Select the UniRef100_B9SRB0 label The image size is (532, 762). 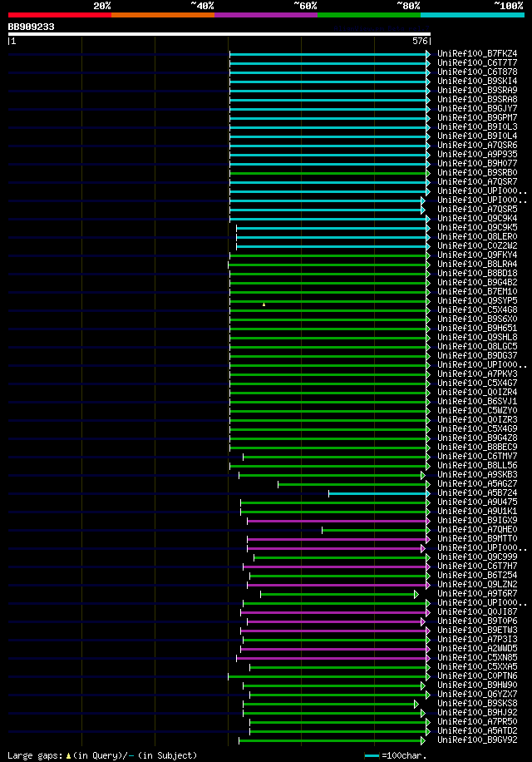click(x=477, y=172)
